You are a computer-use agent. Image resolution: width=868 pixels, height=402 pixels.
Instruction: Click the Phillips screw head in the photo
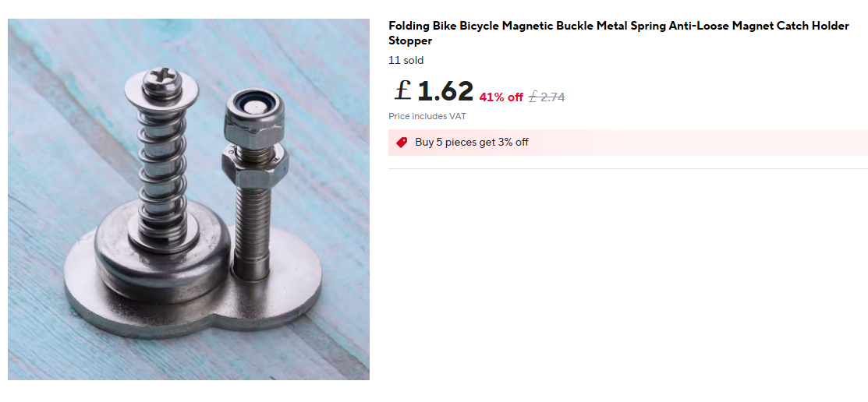pos(161,83)
